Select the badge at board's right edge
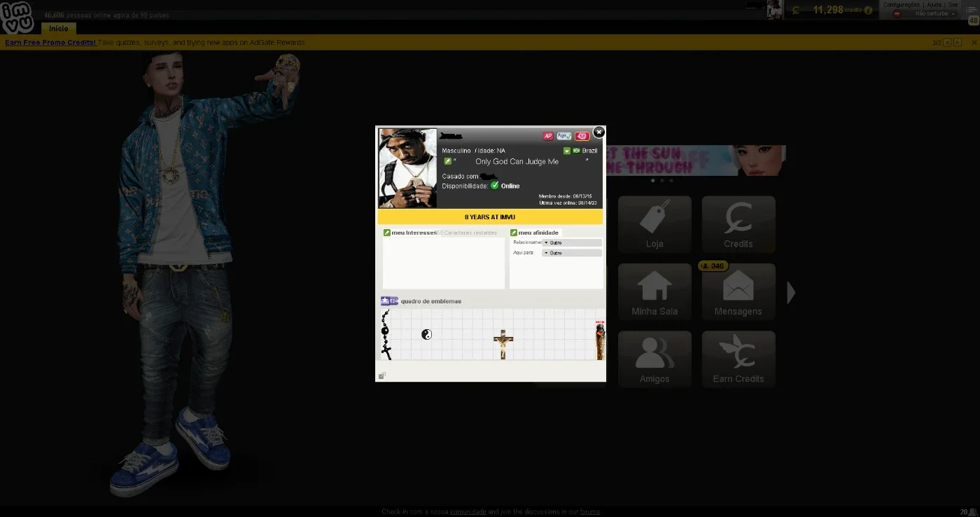 (x=600, y=340)
